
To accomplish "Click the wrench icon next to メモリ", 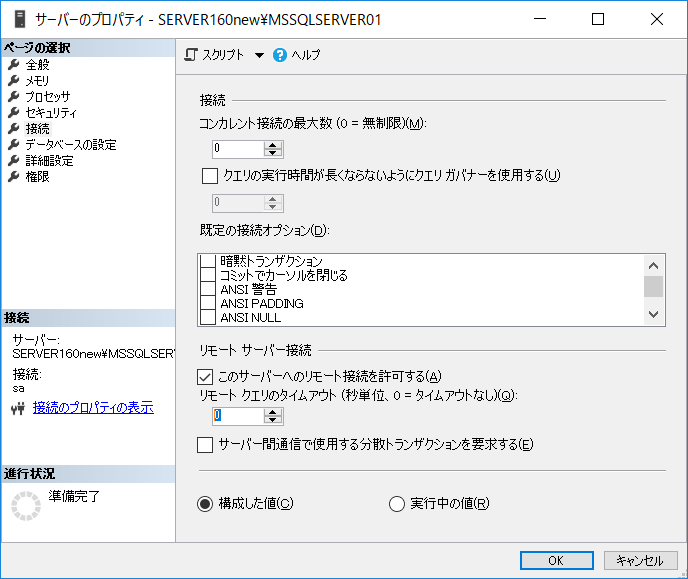I will [x=14, y=81].
